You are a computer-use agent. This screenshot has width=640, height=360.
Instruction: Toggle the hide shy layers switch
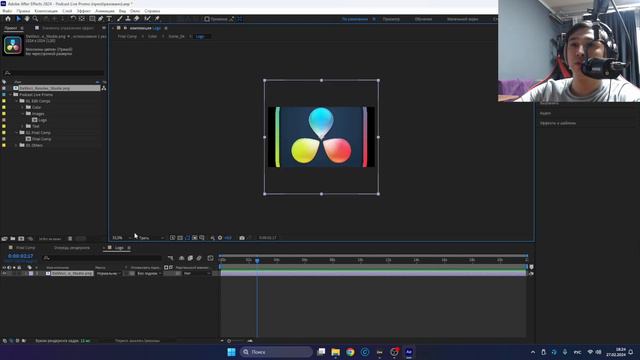click(182, 258)
